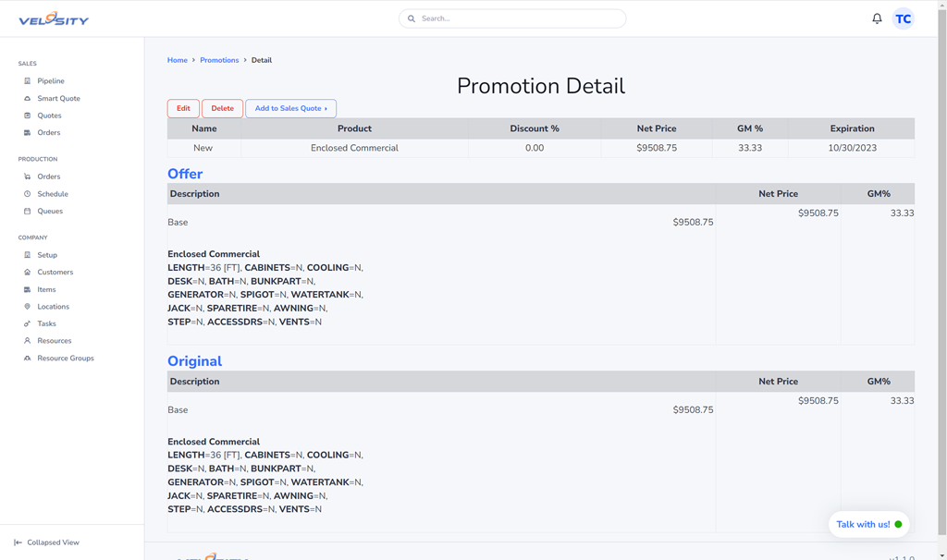Go to Home via breadcrumb
The width and height of the screenshot is (947, 560).
point(177,60)
